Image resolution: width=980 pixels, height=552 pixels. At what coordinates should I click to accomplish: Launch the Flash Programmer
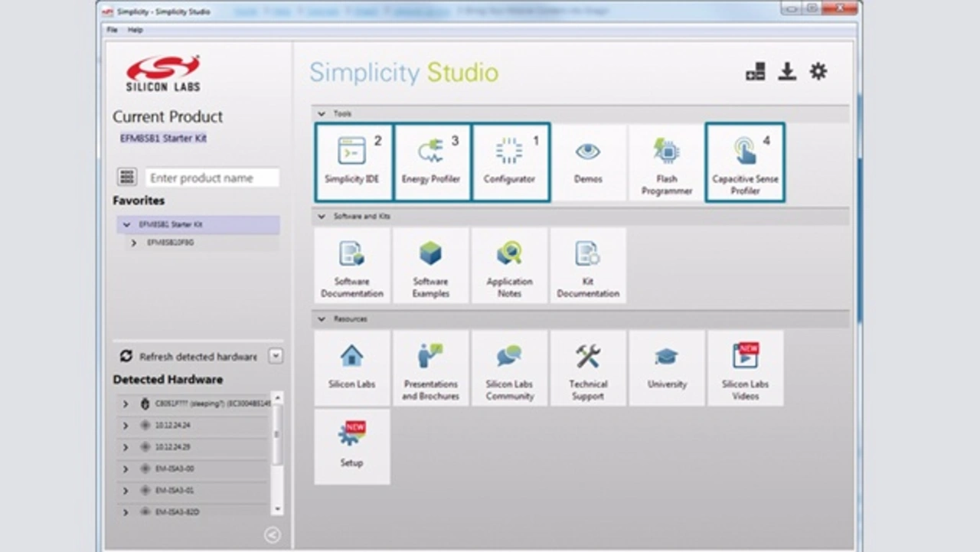[667, 162]
